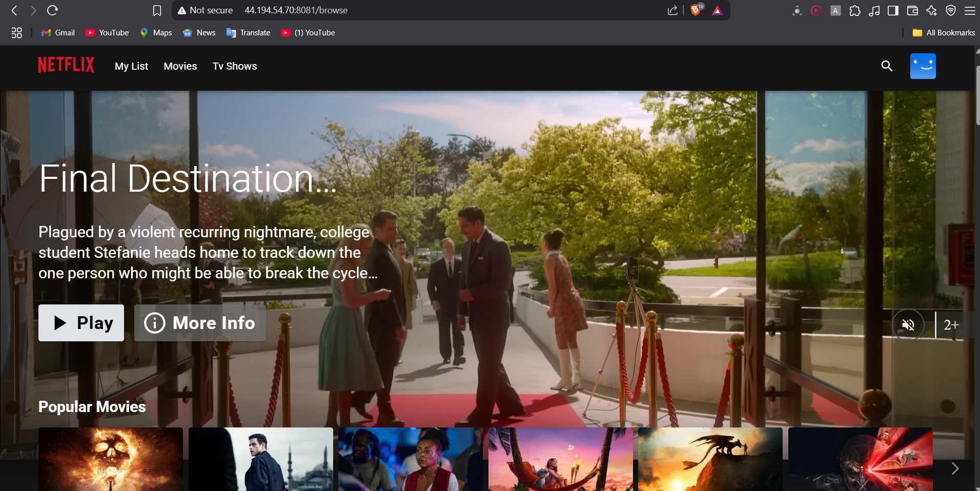Open the share icon in the address bar

[x=673, y=10]
